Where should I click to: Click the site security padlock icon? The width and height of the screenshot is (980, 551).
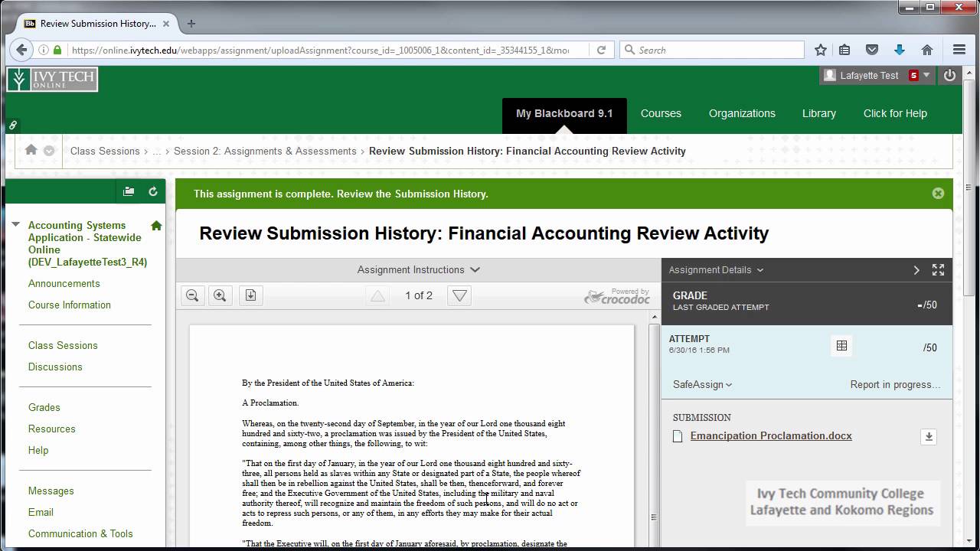coord(57,50)
